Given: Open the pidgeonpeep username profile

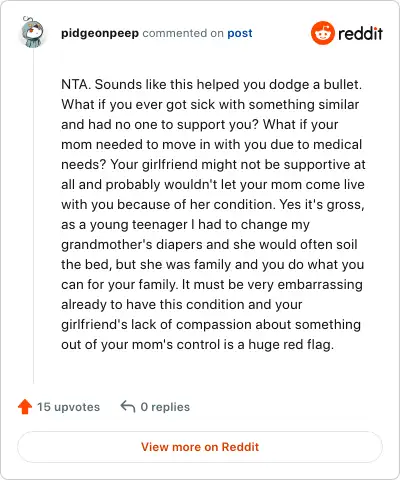Looking at the screenshot, I should pos(100,33).
